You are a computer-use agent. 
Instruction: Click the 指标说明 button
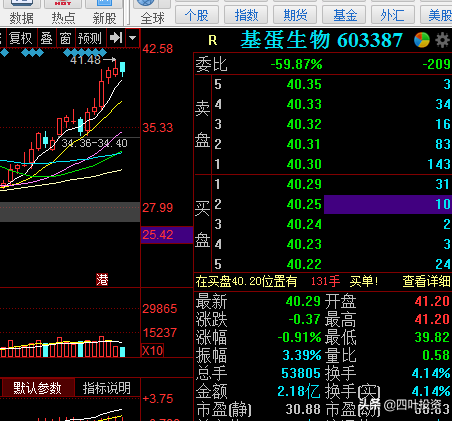107,388
